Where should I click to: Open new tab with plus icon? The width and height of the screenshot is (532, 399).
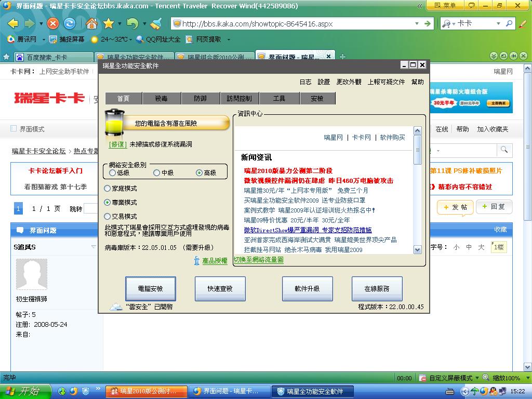coord(343,56)
